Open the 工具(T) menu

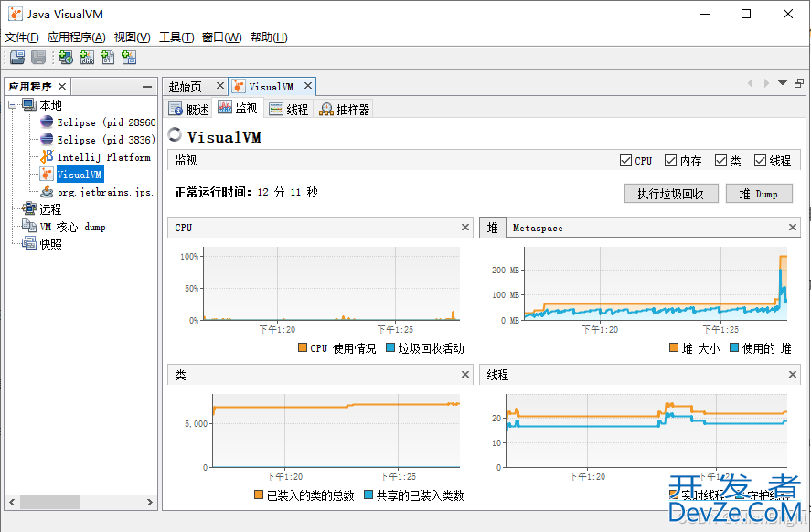click(x=176, y=37)
